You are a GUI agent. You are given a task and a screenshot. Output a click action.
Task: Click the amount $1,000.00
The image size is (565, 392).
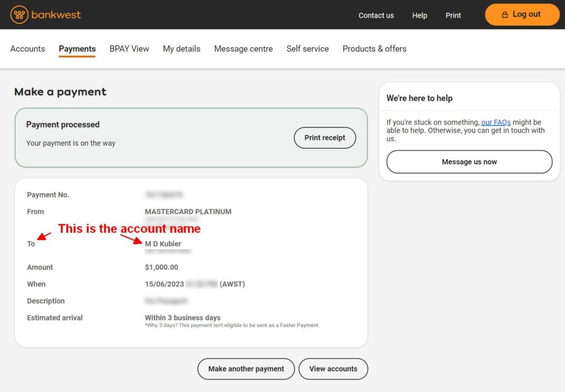162,267
